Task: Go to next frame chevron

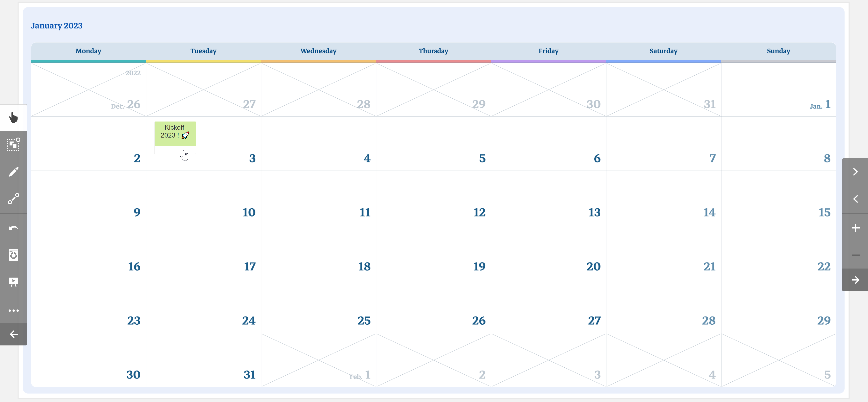Action: click(855, 172)
